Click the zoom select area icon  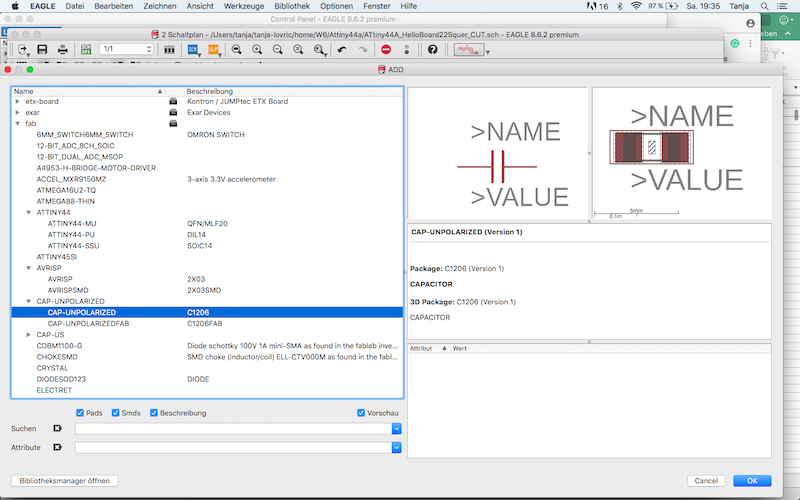click(x=320, y=49)
